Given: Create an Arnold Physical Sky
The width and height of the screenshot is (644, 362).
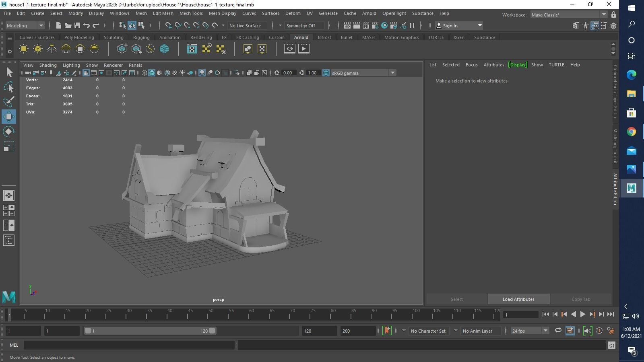Looking at the screenshot, I should 94,49.
